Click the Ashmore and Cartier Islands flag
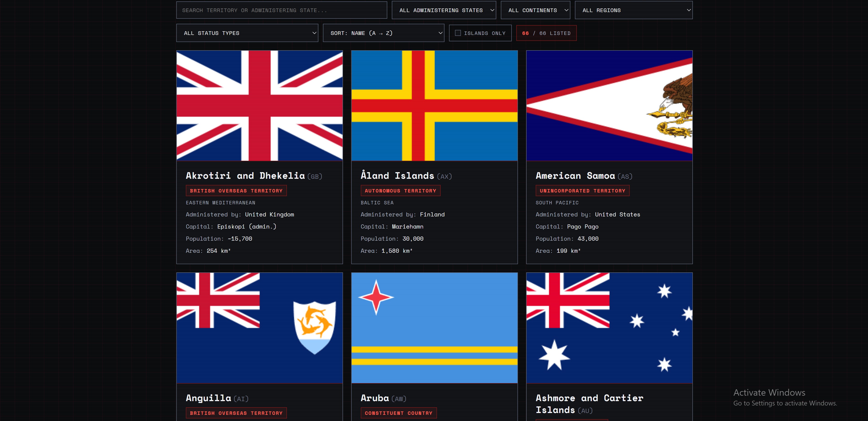 (x=609, y=328)
